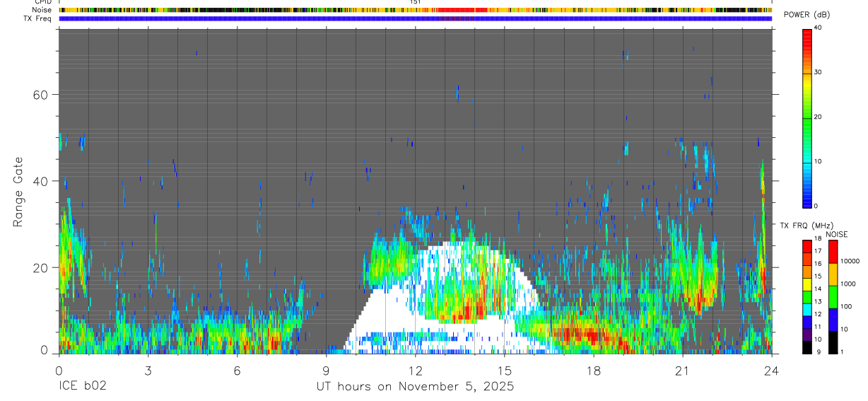Click the Range Gate tick label 60
868x401 pixels.
[41, 95]
